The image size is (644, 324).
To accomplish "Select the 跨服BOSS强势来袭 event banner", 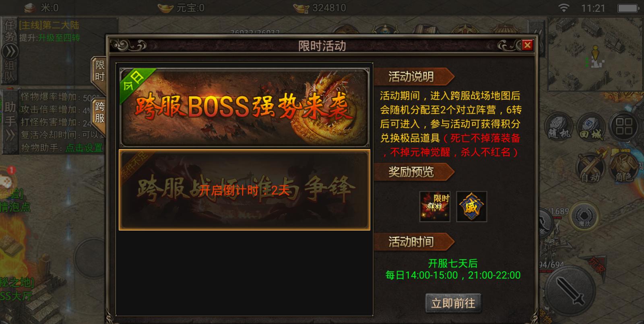I will point(244,107).
